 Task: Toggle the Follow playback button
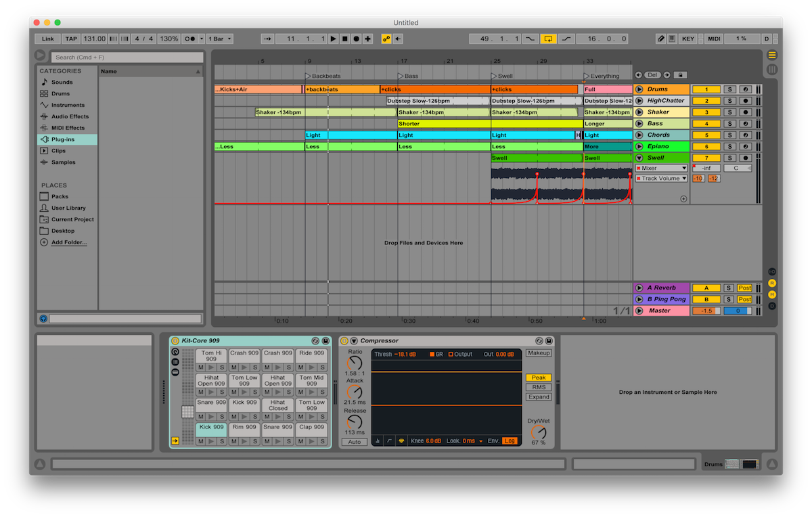267,39
